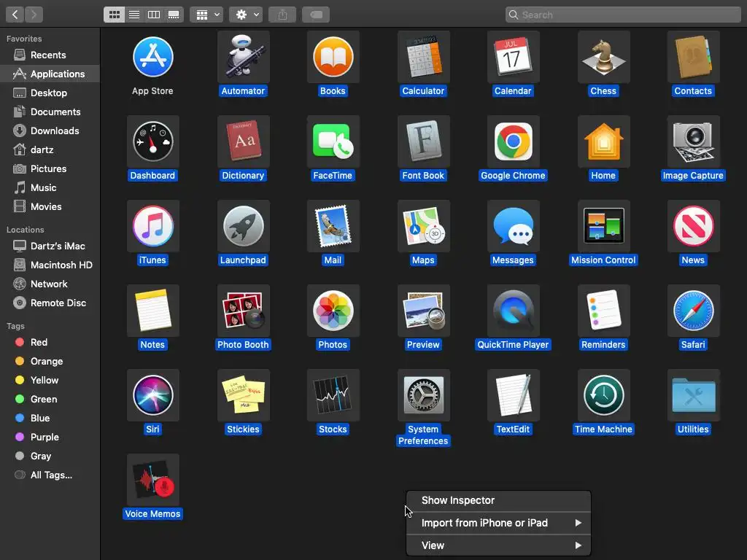Click the TextEdit document icon
The image size is (747, 560).
(x=513, y=395)
